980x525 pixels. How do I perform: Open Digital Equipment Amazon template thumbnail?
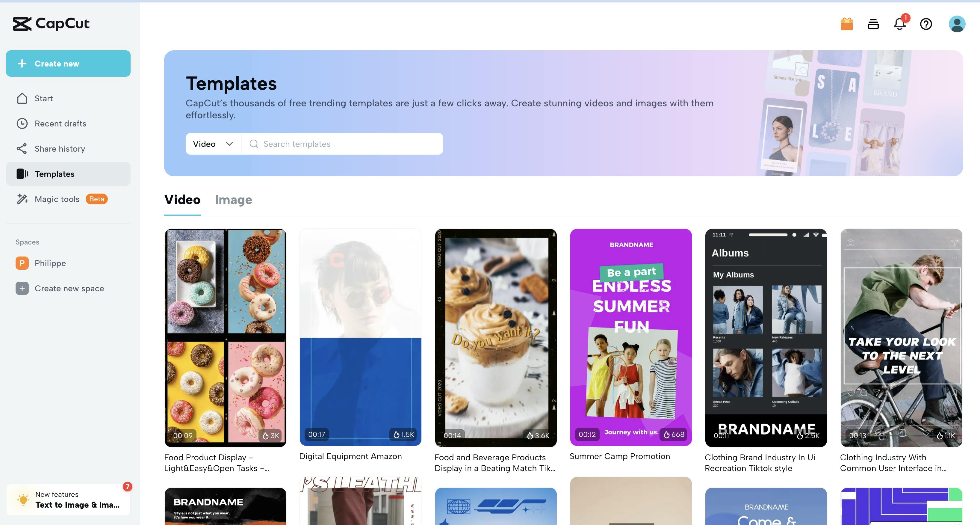(x=360, y=337)
